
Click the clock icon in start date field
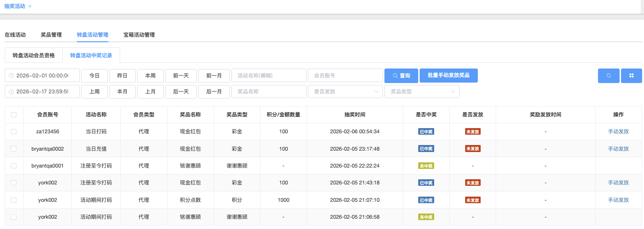point(11,76)
